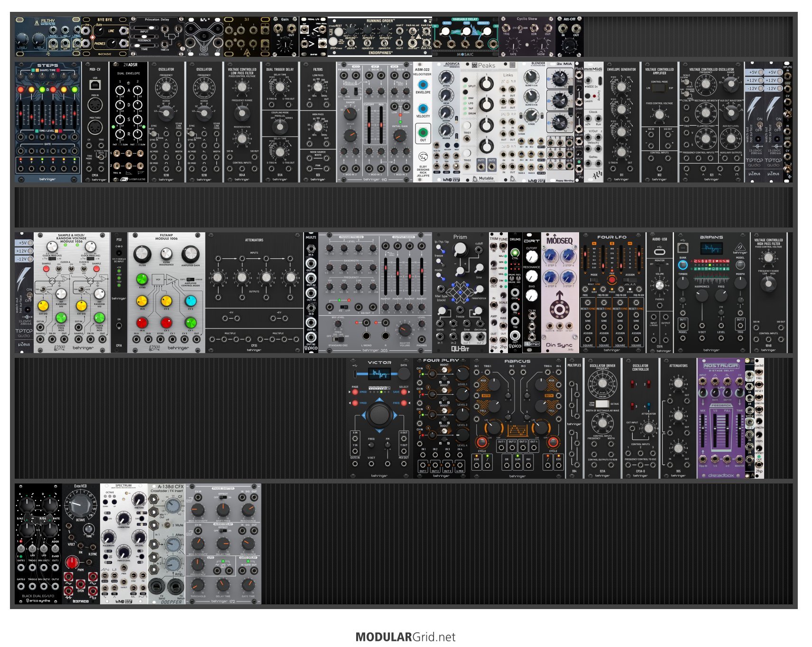
Task: Click 4/MIX output jack on Four Play
Action: [x=460, y=465]
